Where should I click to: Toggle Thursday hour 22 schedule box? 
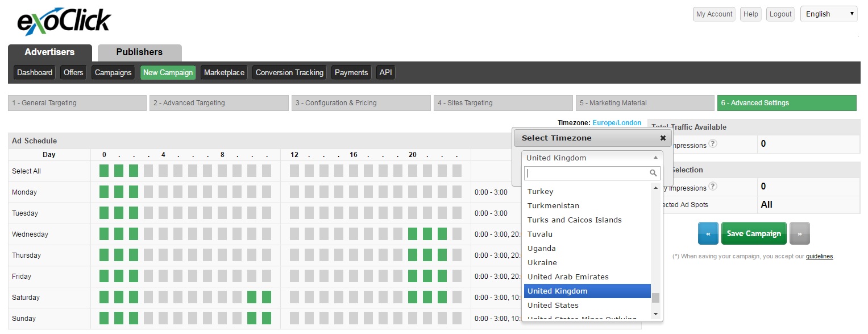pos(442,255)
